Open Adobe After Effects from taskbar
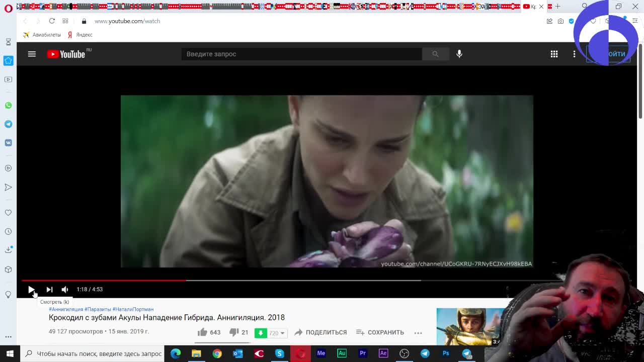 [x=383, y=353]
